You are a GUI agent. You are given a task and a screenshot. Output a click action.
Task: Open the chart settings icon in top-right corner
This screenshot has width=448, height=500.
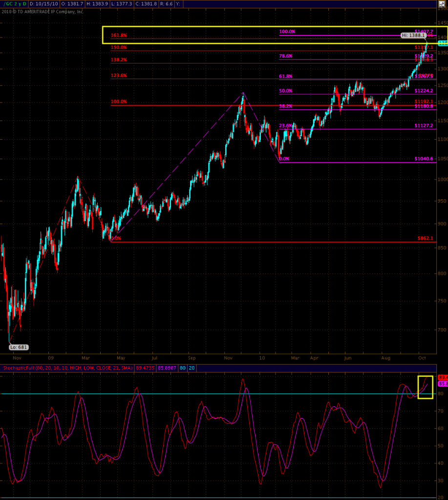coord(443,4)
